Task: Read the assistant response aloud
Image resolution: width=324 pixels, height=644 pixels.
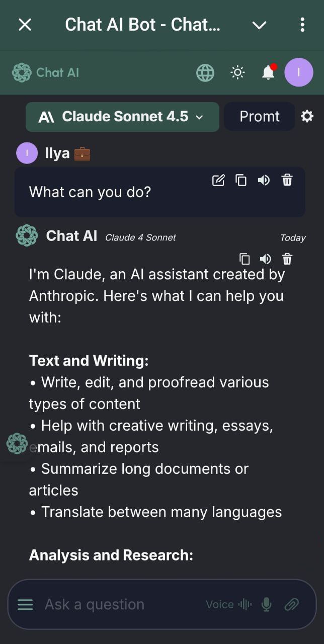Action: (265, 259)
